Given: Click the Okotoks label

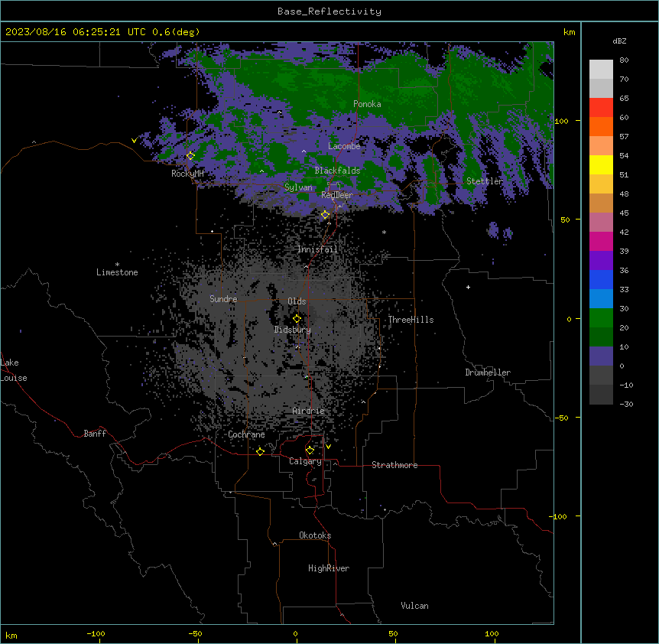Looking at the screenshot, I should (315, 535).
